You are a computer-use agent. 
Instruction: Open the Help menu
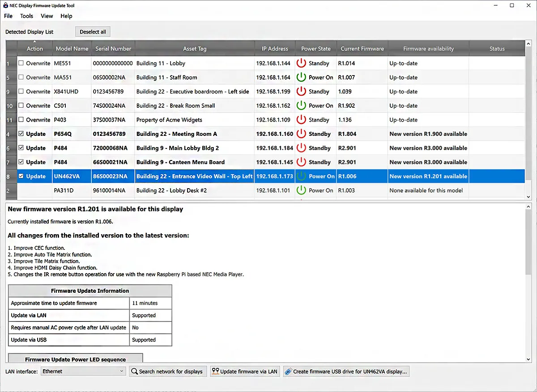66,16
